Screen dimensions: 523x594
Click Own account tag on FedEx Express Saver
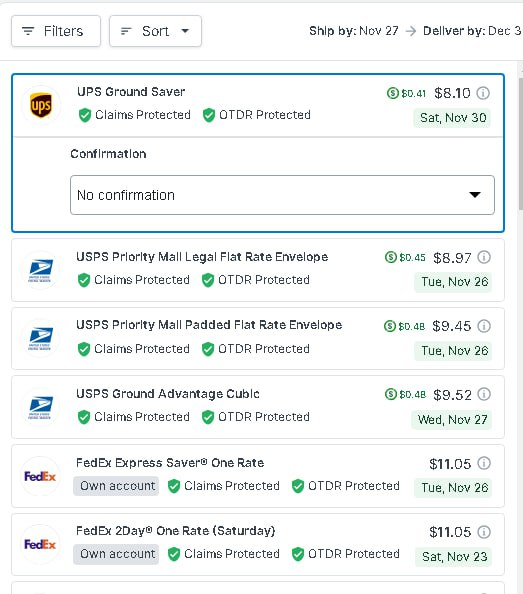click(x=116, y=486)
